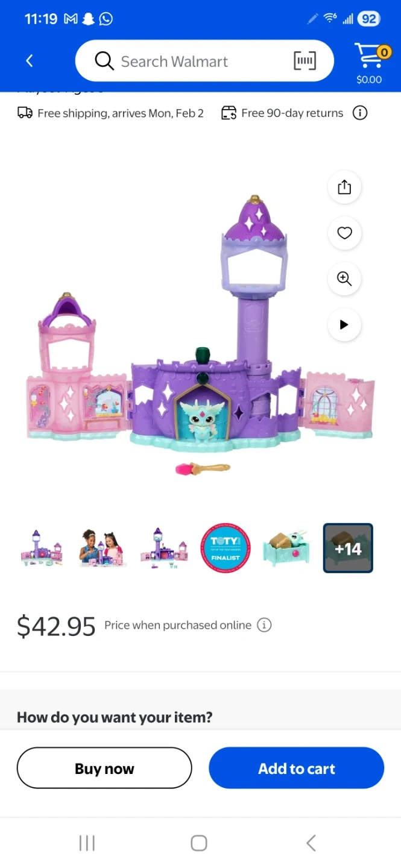This screenshot has height=868, width=401.
Task: View thumbnail of two girls playing
Action: click(103, 548)
